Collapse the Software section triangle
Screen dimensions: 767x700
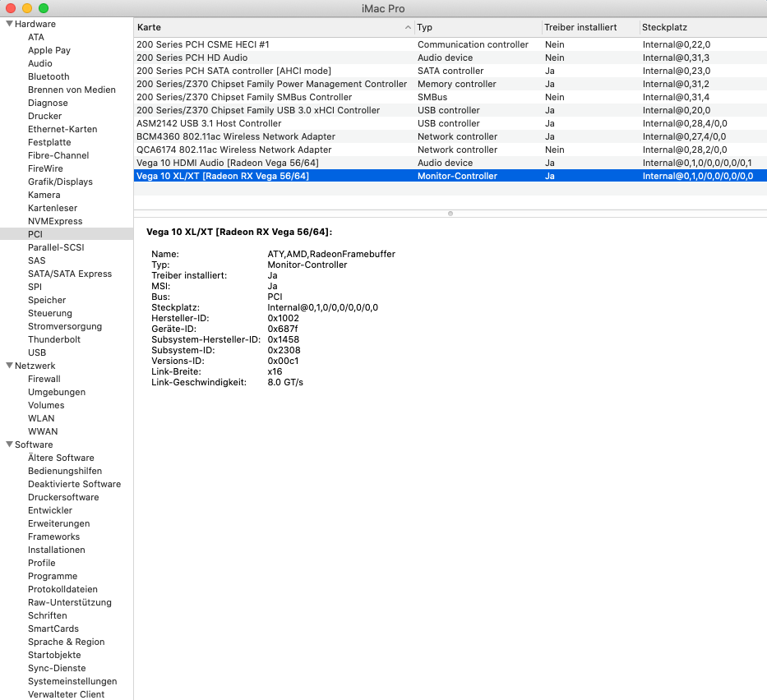coord(9,444)
